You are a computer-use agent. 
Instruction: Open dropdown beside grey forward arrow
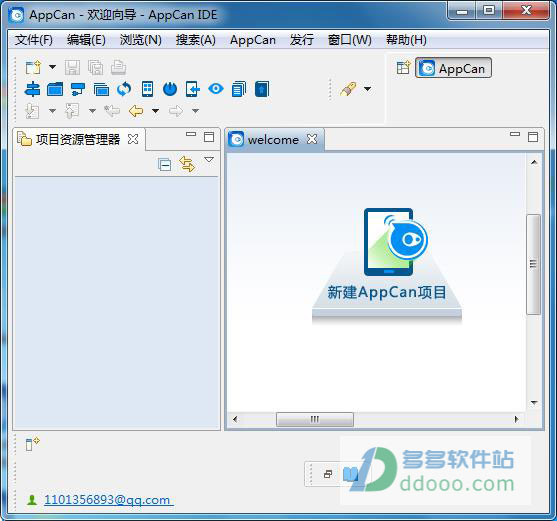point(195,111)
